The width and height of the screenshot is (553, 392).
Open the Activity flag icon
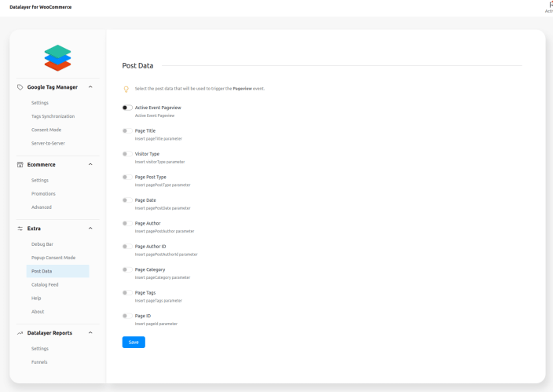[548, 5]
